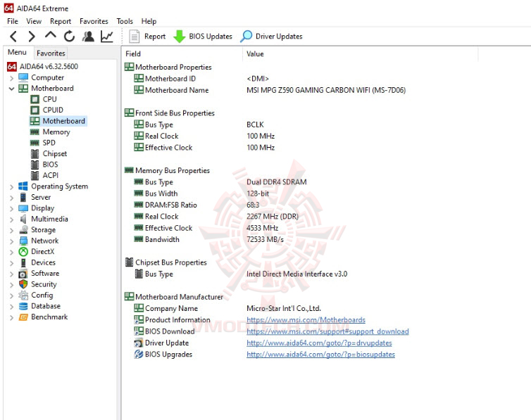Open the File menu
The width and height of the screenshot is (531, 420).
pyautogui.click(x=13, y=21)
